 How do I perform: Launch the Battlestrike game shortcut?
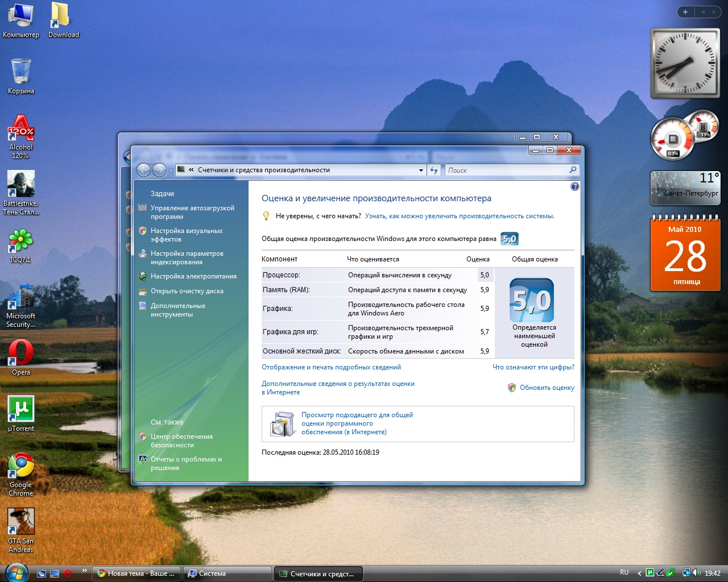21,193
